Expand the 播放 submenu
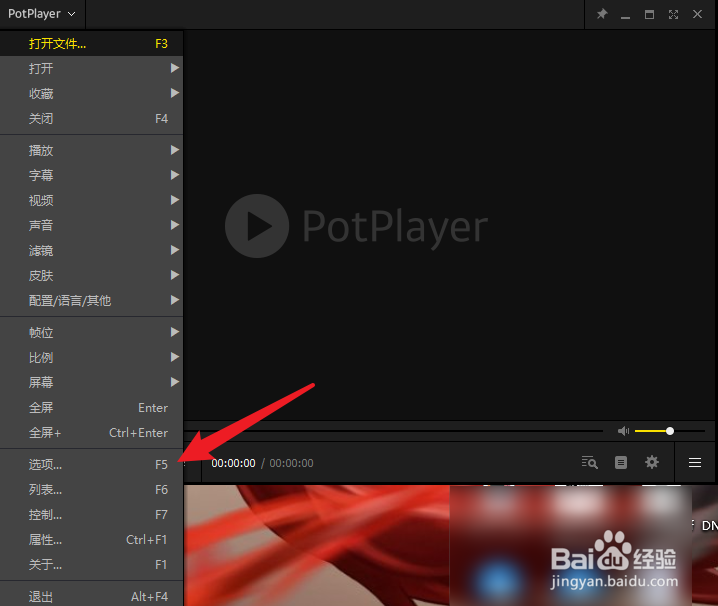The image size is (718, 606). coord(92,150)
